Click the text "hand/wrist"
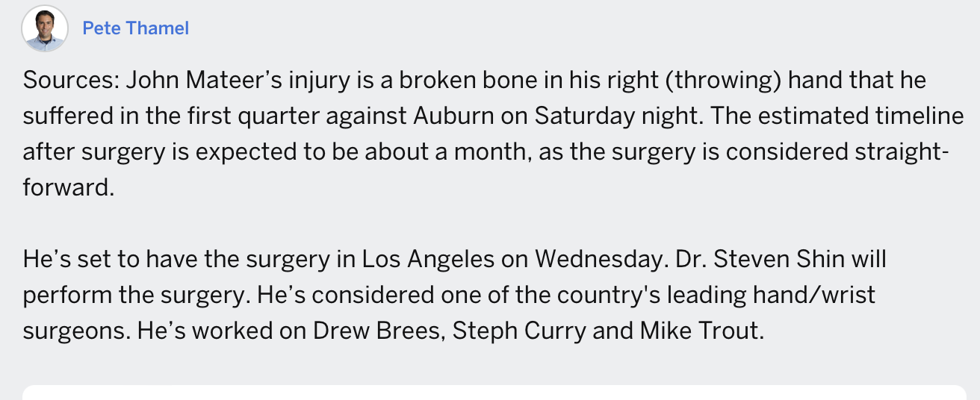The width and height of the screenshot is (980, 400). pos(815,295)
